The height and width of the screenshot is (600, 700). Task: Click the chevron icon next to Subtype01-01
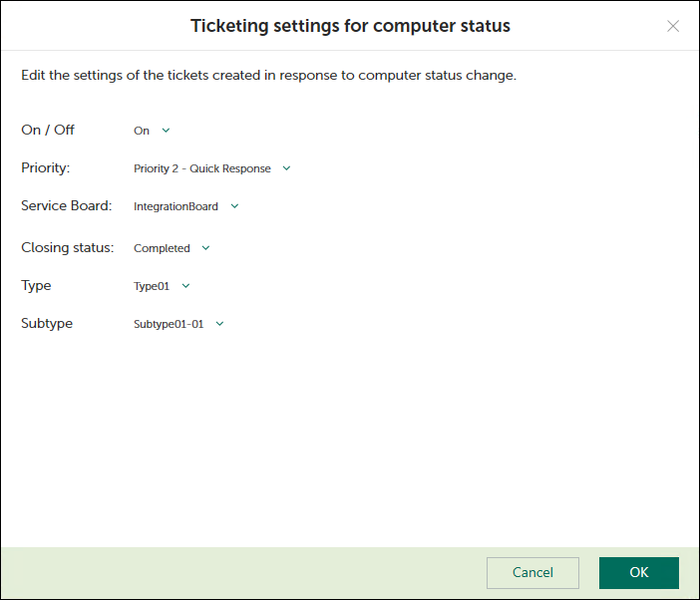pyautogui.click(x=219, y=324)
